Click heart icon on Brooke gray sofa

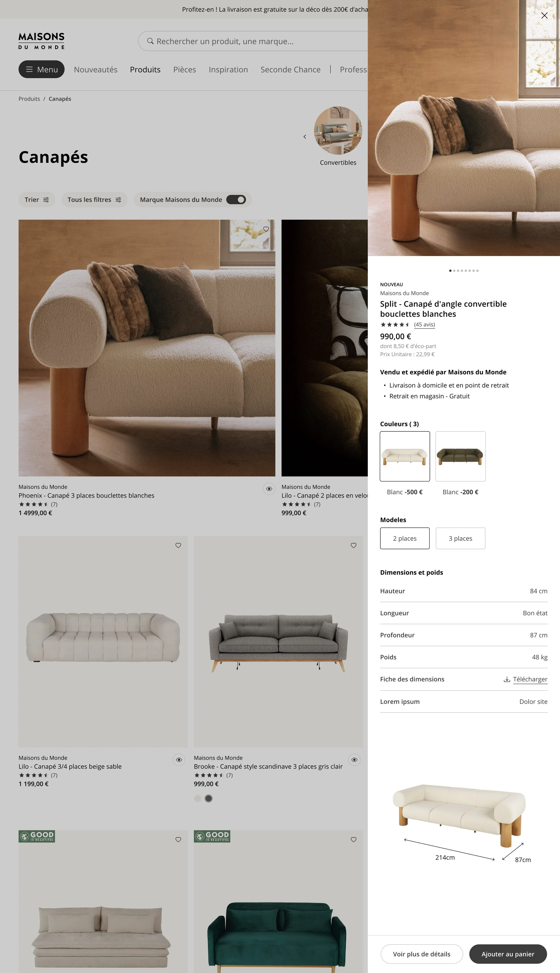pyautogui.click(x=353, y=545)
